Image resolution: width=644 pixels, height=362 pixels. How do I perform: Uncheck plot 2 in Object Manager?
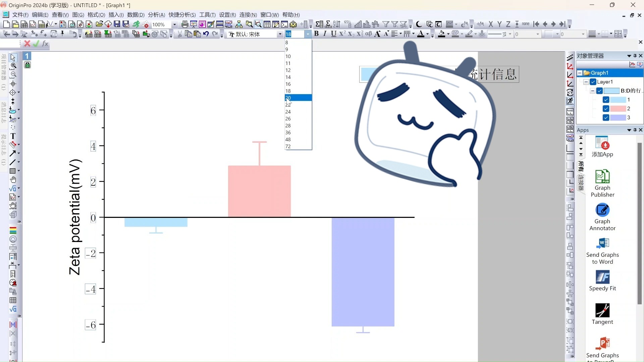pyautogui.click(x=606, y=109)
